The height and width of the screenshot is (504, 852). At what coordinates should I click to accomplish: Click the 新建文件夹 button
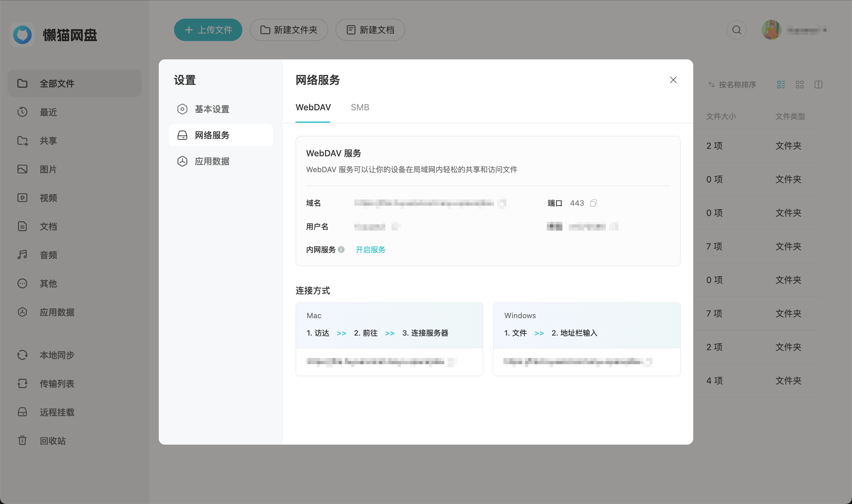[x=289, y=30]
